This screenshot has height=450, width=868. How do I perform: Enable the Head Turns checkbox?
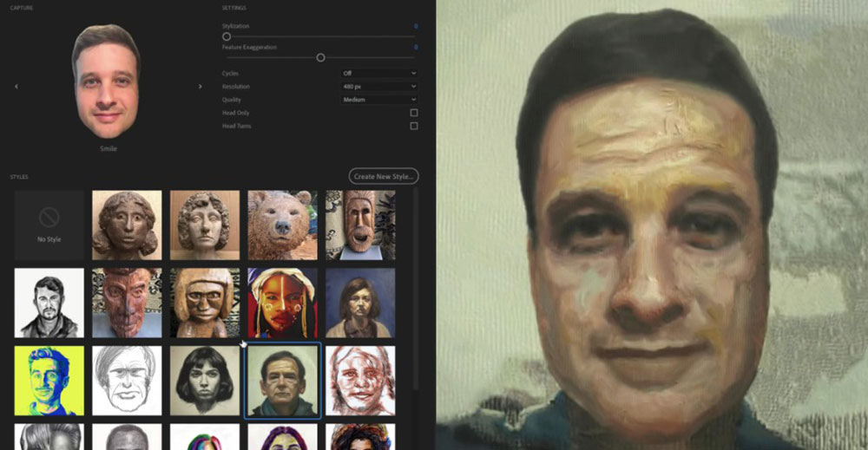(413, 126)
